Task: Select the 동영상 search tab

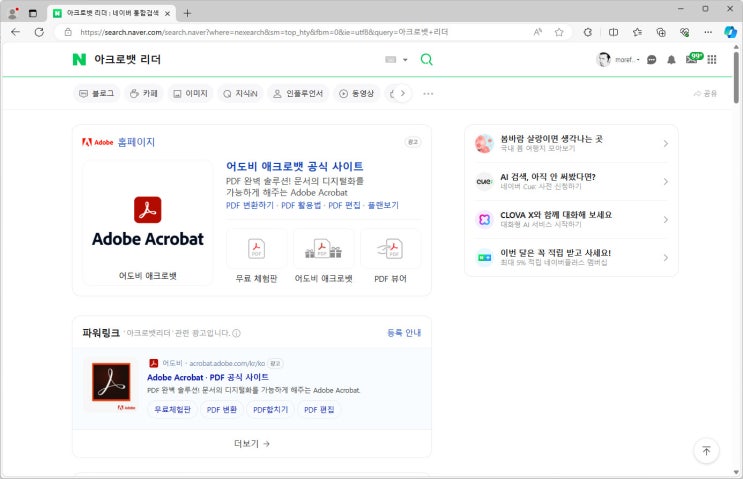Action: click(356, 93)
